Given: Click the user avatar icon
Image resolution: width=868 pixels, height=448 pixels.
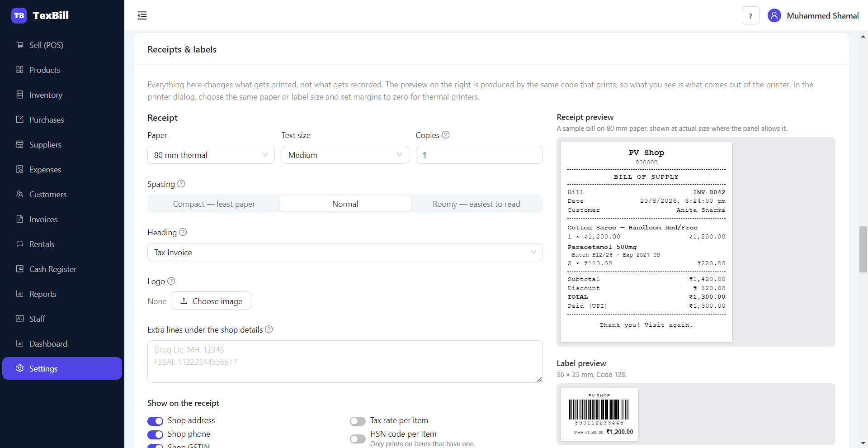Looking at the screenshot, I should 774,15.
